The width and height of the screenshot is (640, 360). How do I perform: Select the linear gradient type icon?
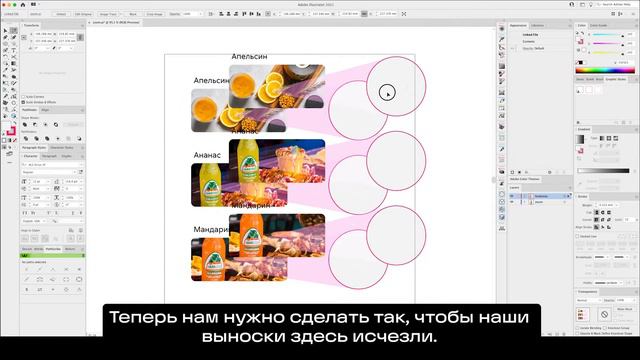click(602, 138)
